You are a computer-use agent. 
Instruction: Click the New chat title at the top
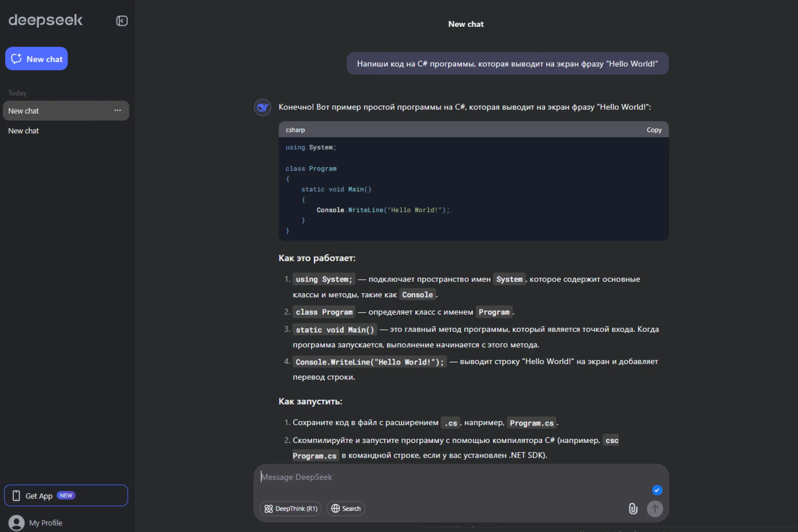pos(466,24)
